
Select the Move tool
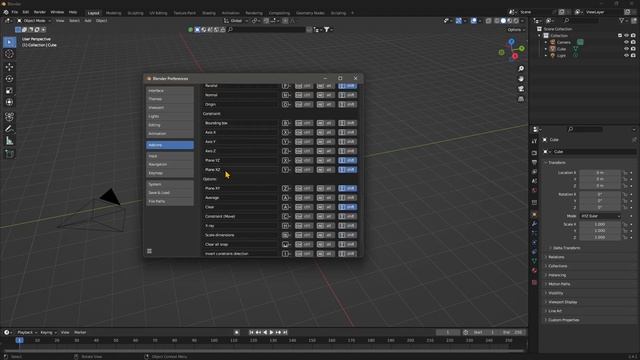point(9,67)
